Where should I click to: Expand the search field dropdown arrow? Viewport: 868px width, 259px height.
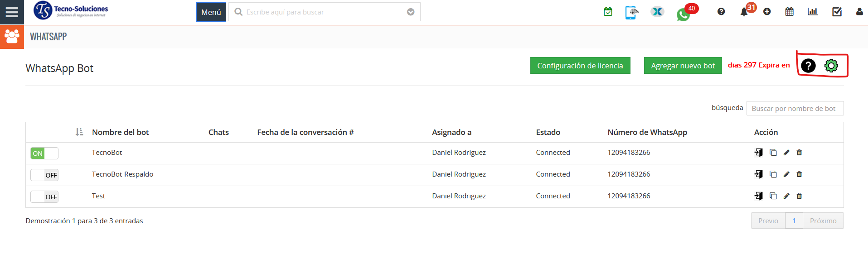click(x=411, y=12)
